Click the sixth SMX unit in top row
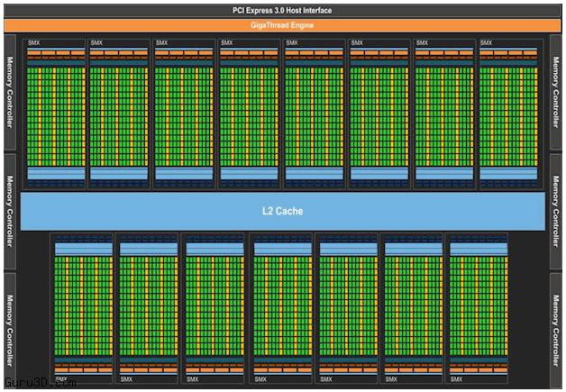The width and height of the screenshot is (566, 392). (379, 114)
